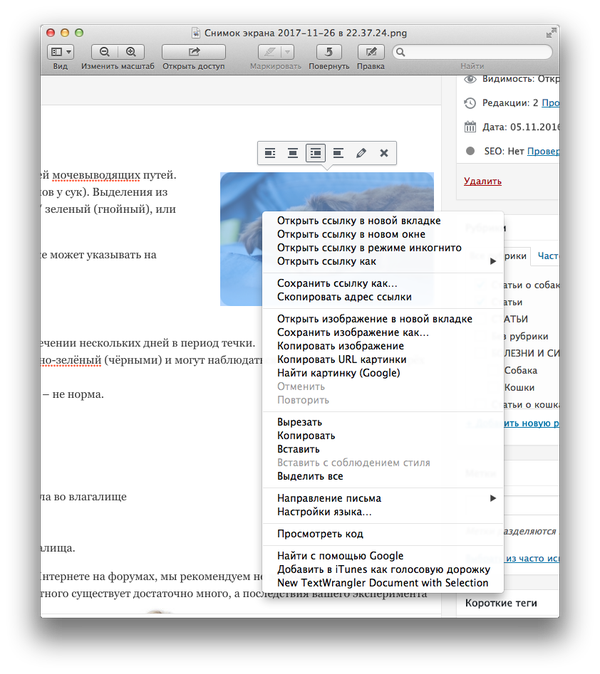
Task: Edit image with the pencil icon
Action: [361, 153]
